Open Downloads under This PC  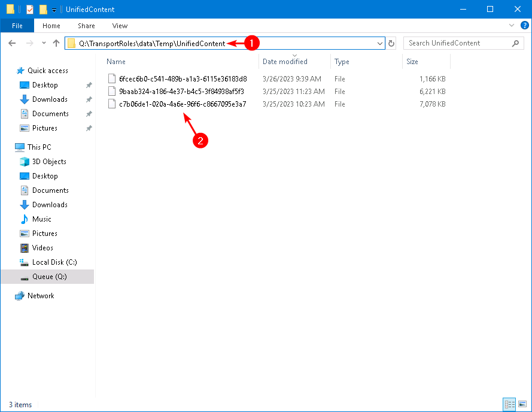click(50, 204)
